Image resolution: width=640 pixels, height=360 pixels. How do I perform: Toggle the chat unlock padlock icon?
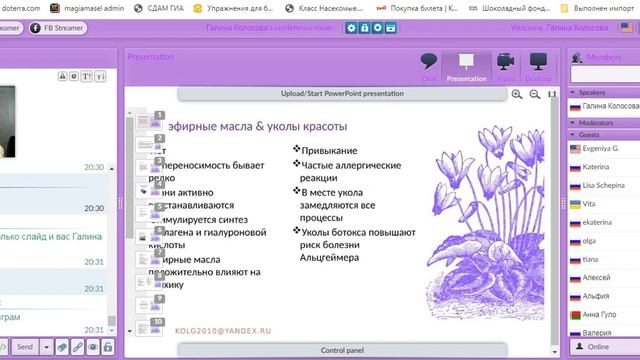(108, 347)
